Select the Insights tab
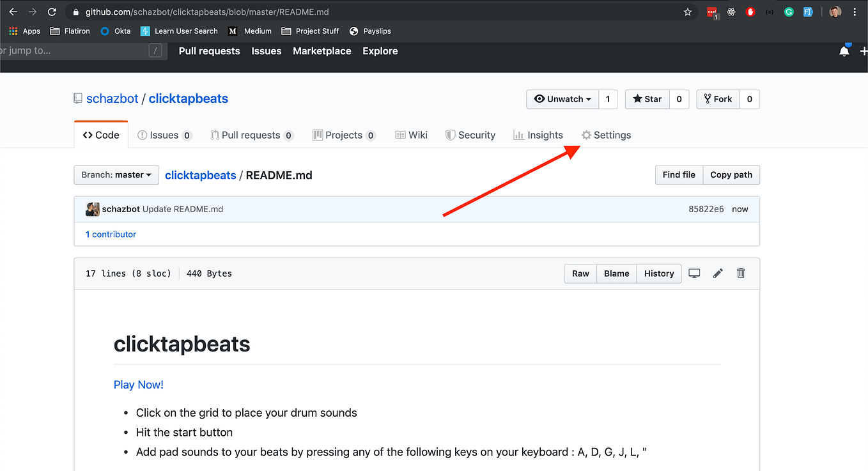Image resolution: width=868 pixels, height=471 pixels. [x=538, y=135]
